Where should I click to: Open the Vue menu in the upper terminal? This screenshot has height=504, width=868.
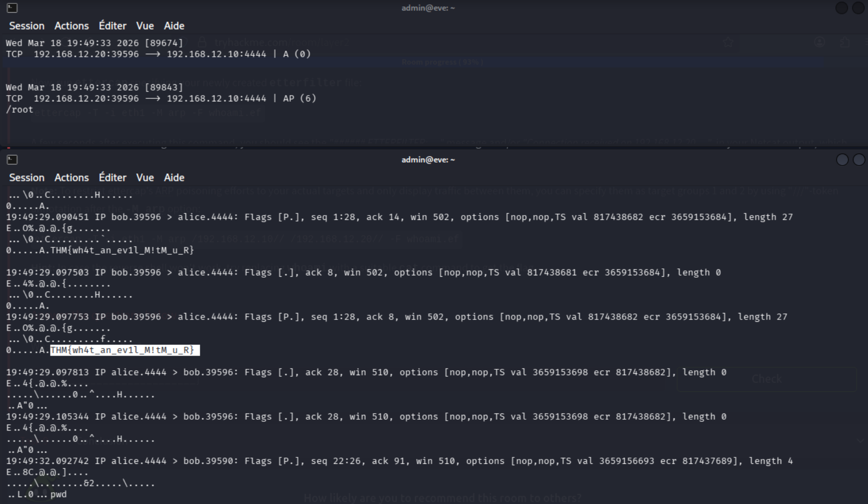click(x=145, y=26)
